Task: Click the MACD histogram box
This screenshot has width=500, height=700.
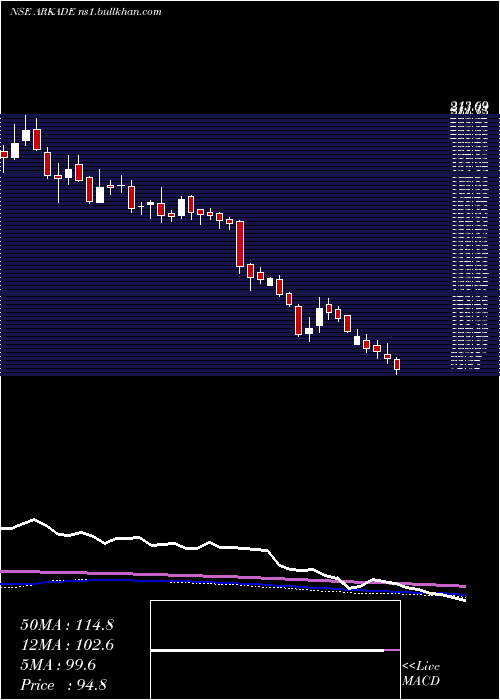Action: [x=275, y=650]
